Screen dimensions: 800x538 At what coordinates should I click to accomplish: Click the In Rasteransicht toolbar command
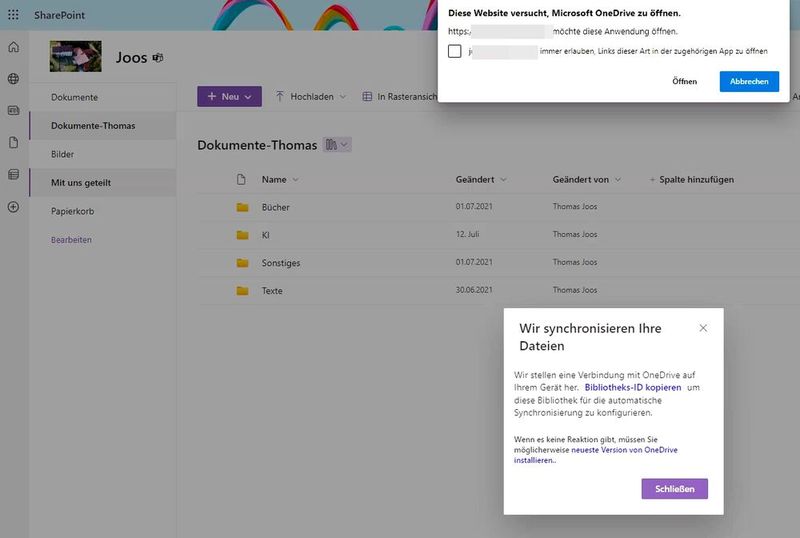pyautogui.click(x=399, y=96)
